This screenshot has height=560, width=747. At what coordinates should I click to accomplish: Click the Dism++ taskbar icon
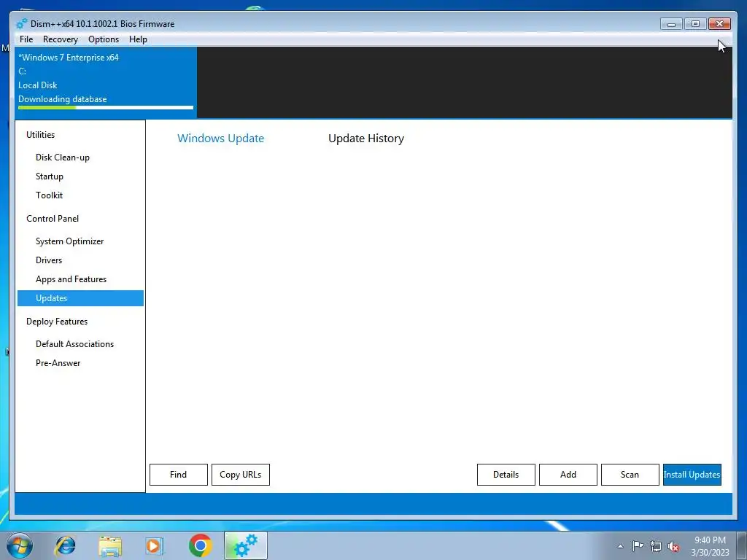coord(246,545)
